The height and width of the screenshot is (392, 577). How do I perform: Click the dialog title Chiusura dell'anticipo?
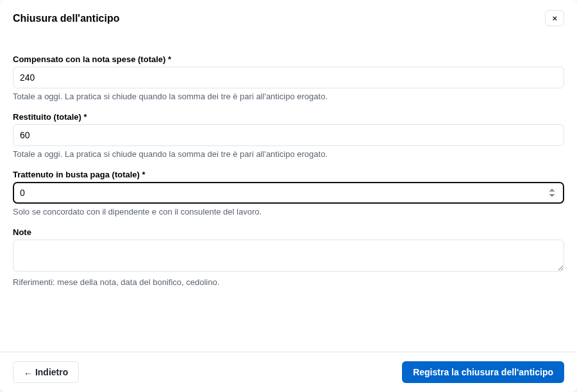coord(66,19)
